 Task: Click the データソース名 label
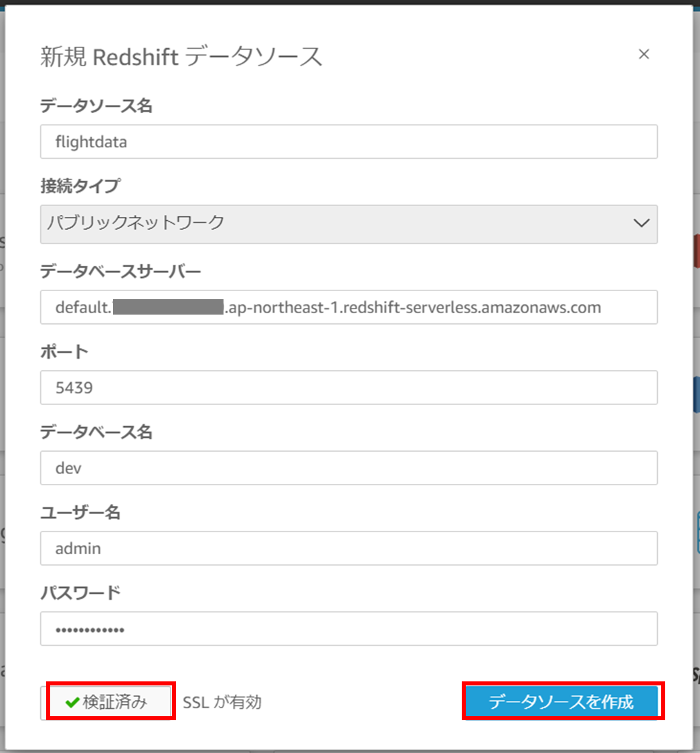pyautogui.click(x=96, y=106)
